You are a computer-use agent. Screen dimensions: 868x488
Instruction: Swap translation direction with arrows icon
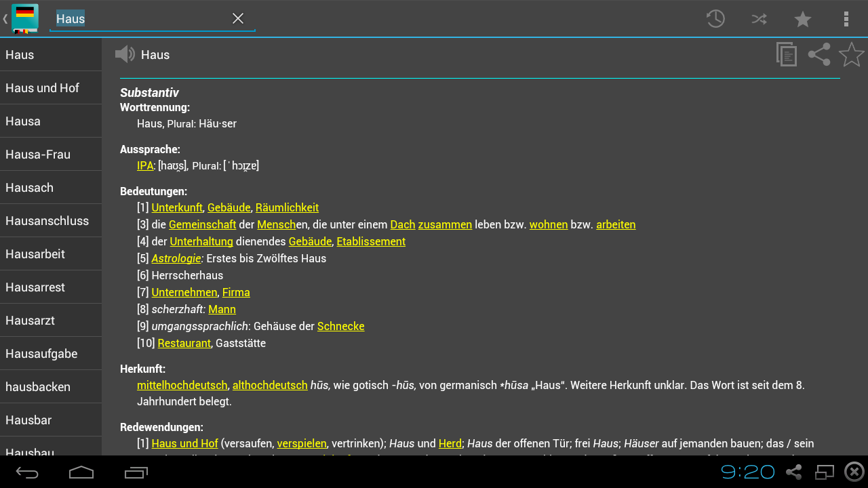tap(759, 18)
